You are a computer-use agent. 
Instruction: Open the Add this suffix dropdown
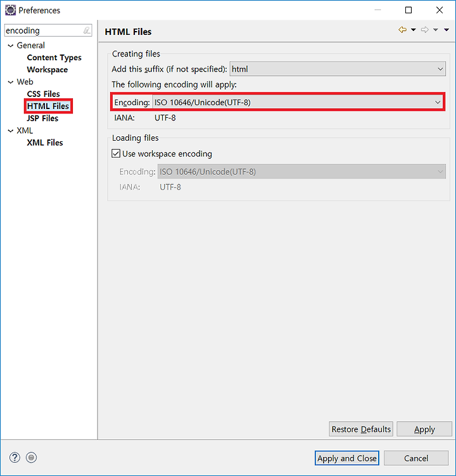338,69
